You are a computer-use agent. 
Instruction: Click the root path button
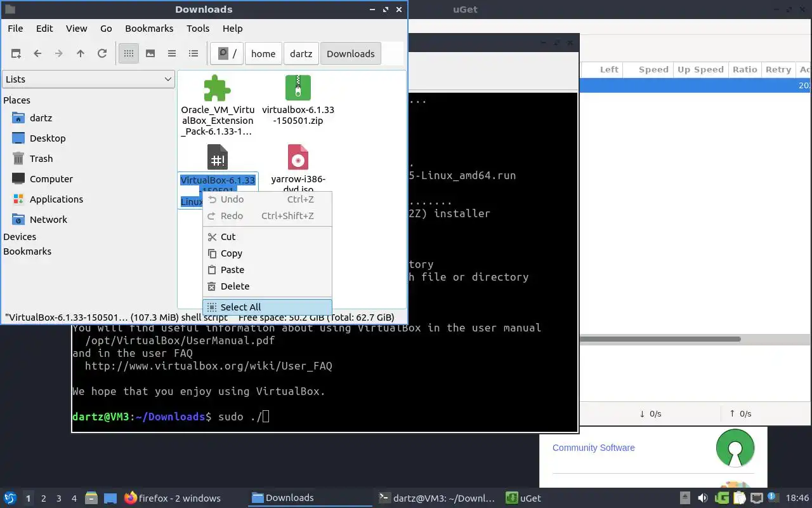tap(227, 54)
